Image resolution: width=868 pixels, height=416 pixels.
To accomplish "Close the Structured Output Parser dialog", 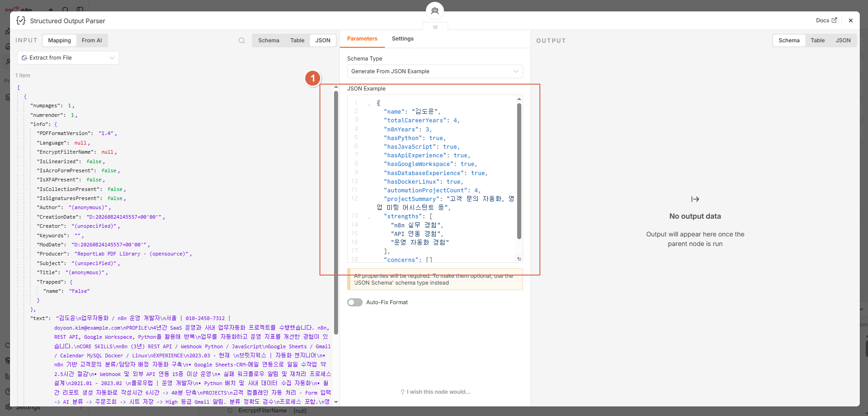I will [x=851, y=20].
